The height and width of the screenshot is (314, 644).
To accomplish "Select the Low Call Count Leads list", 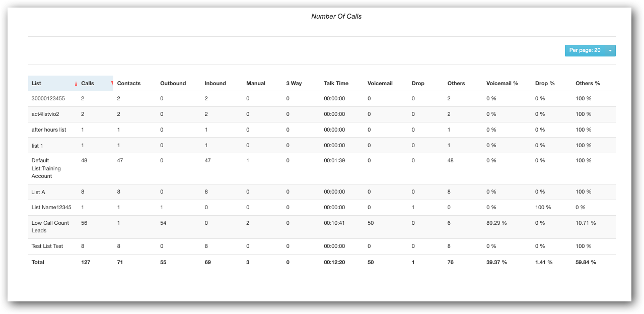I will [49, 226].
